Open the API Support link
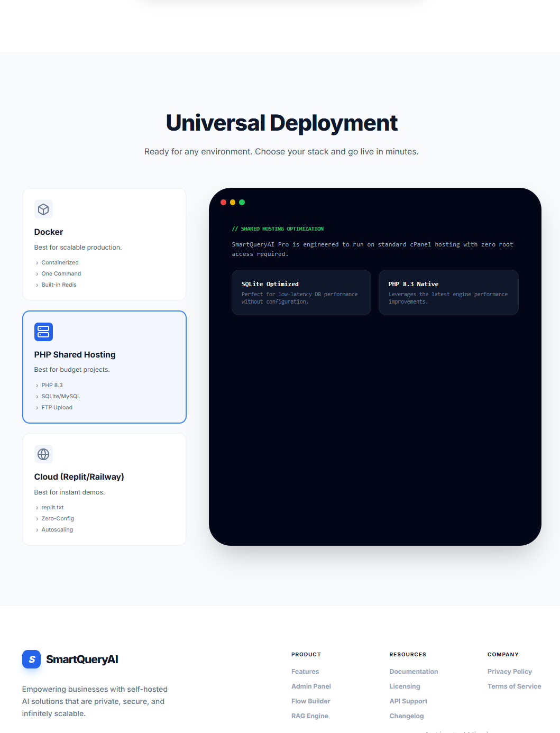The width and height of the screenshot is (560, 733). [x=408, y=701]
